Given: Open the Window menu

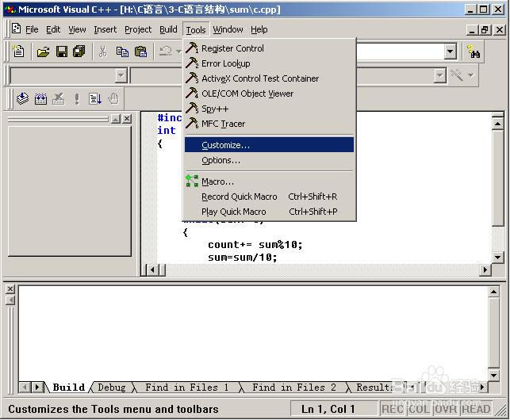Looking at the screenshot, I should coord(228,29).
